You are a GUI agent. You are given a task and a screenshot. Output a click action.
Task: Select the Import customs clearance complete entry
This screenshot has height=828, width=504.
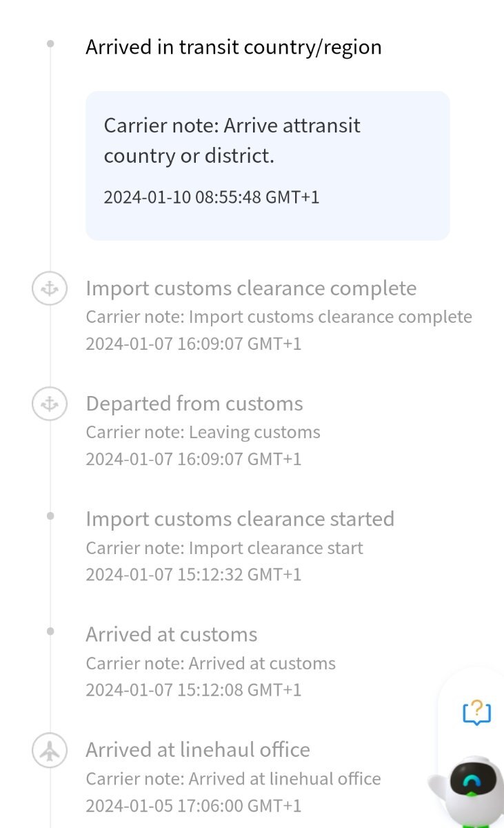(279, 315)
